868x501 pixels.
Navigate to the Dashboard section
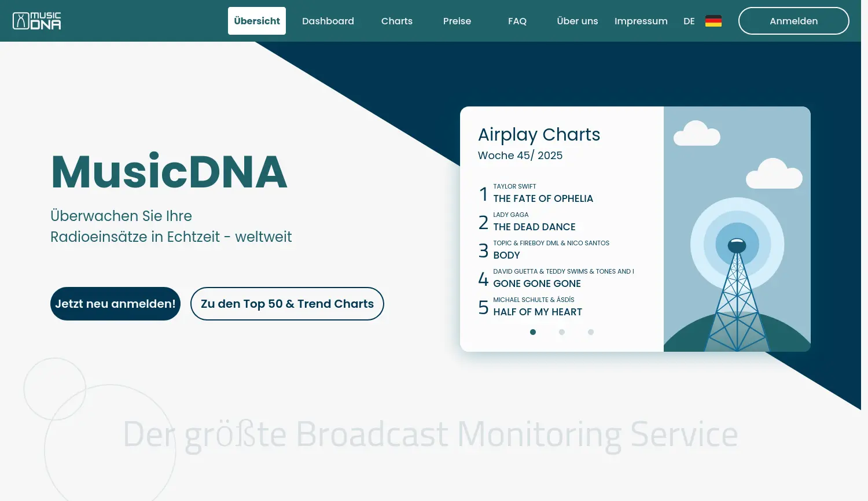coord(328,21)
